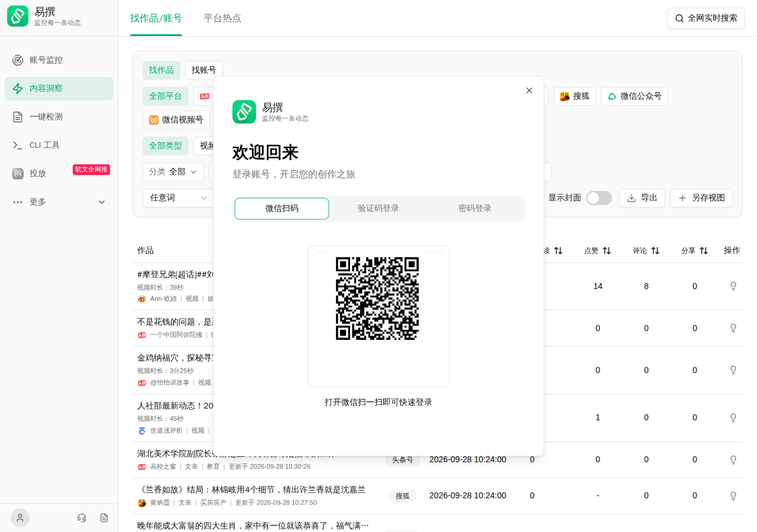757x532 pixels.
Task: Select the 找账号 filter chip
Action: point(204,70)
